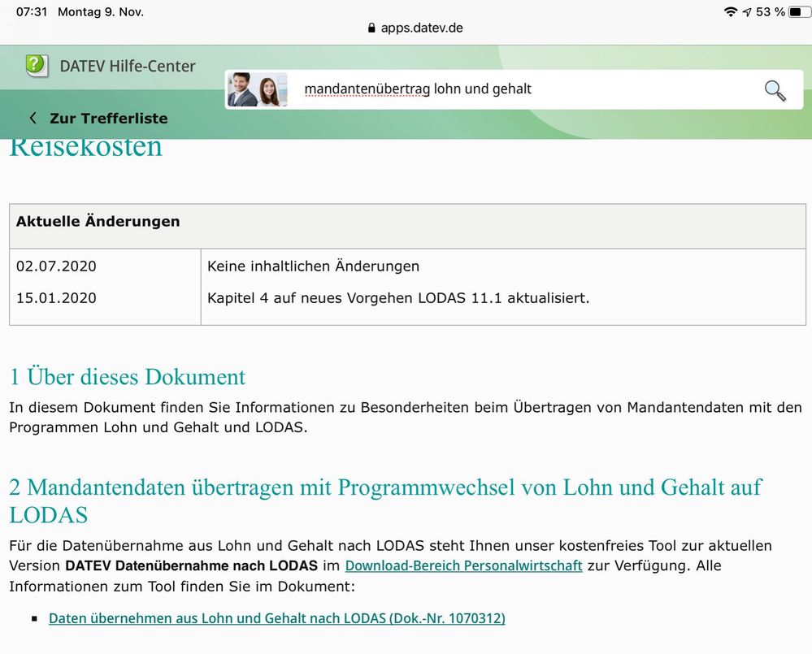Tap the 07:31 clock in the status bar
812x654 pixels.
point(32,12)
